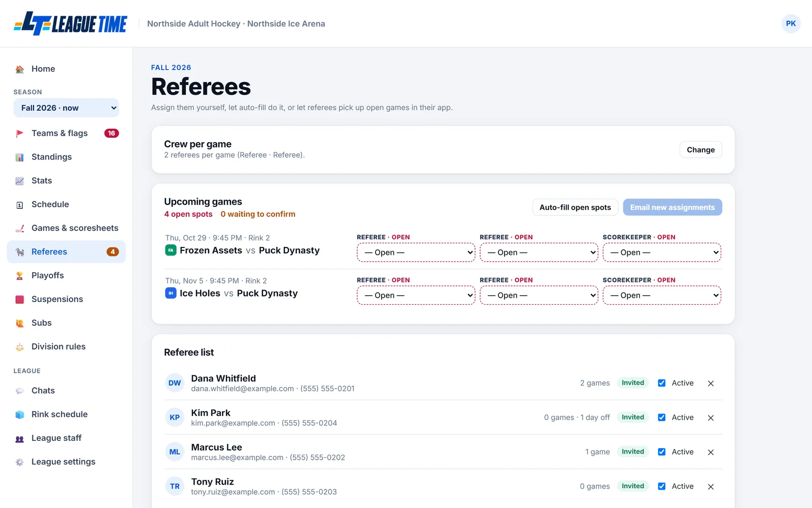
Task: Remove Tony Ruiz with the X icon
Action: 710,487
